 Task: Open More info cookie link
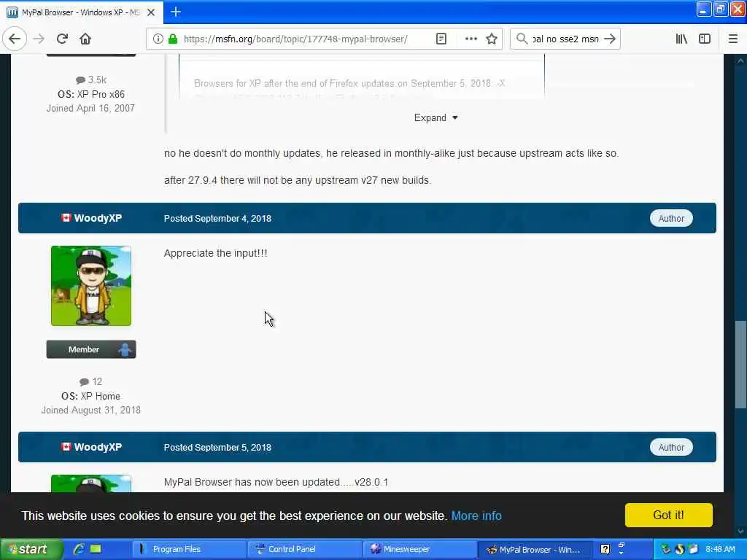[476, 516]
